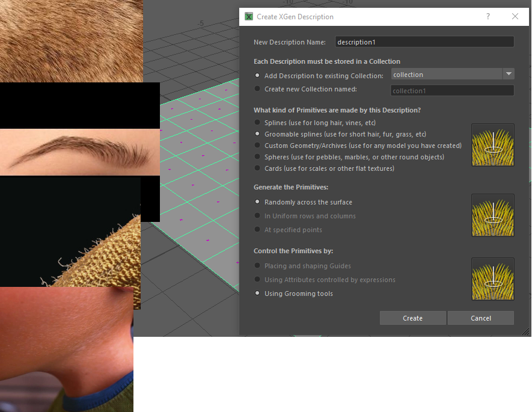The height and width of the screenshot is (412, 532).
Task: Select Splines for long hair or vines
Action: pos(258,122)
